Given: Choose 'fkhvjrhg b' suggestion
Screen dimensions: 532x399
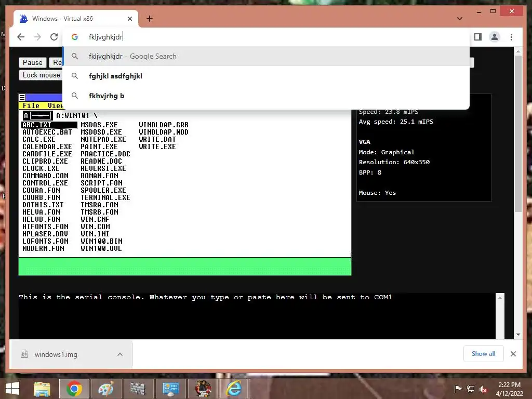Looking at the screenshot, I should 266,96.
